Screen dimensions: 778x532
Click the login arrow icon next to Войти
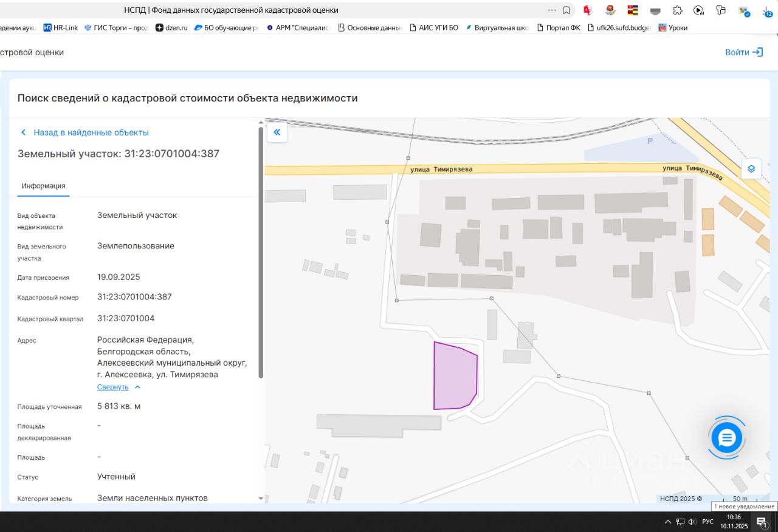757,52
